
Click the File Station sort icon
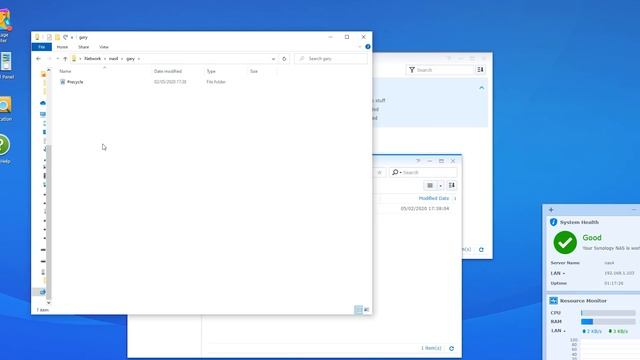coord(451,186)
